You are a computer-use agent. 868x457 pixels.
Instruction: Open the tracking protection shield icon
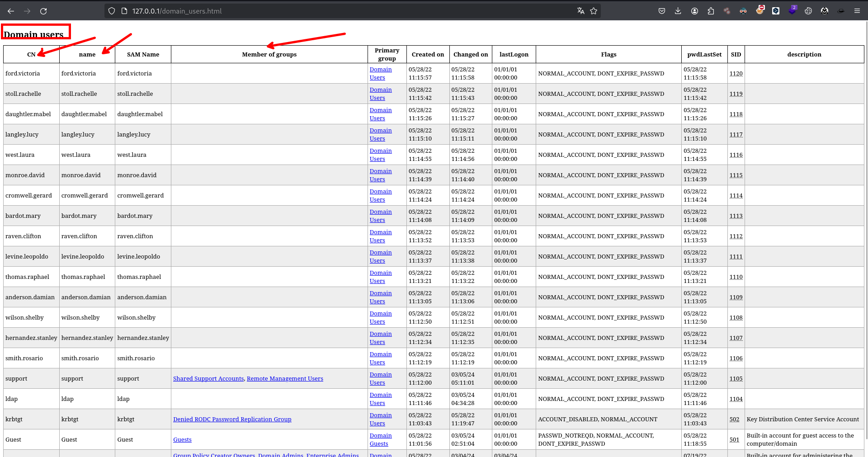point(112,11)
